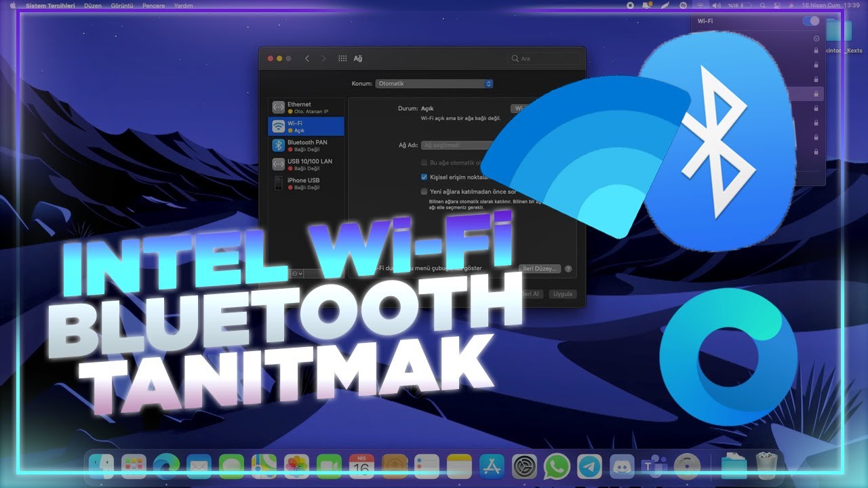
Task: Open Spotlight search in the menu bar
Action: pyautogui.click(x=764, y=5)
